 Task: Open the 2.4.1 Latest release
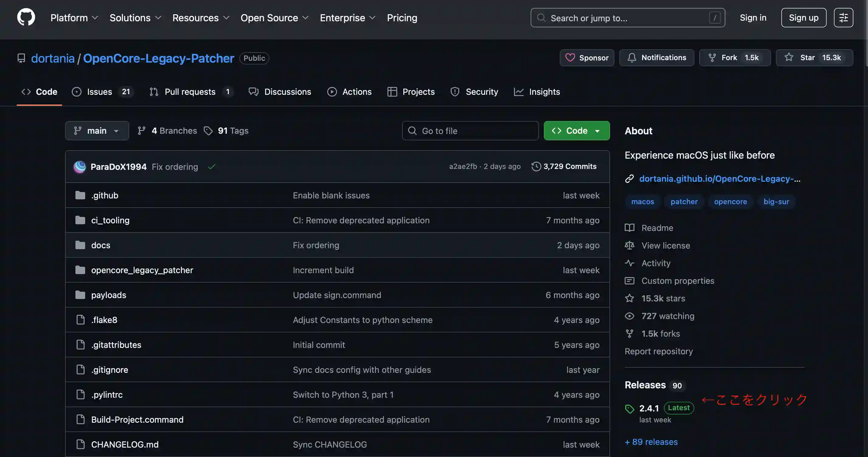[659, 408]
